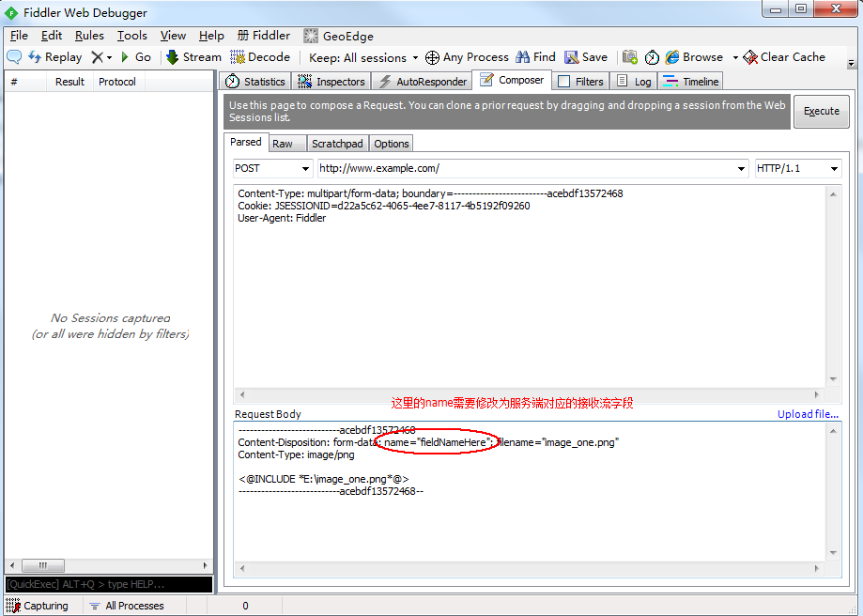Click inside the request headers text area
This screenshot has width=863, height=616.
(x=532, y=286)
